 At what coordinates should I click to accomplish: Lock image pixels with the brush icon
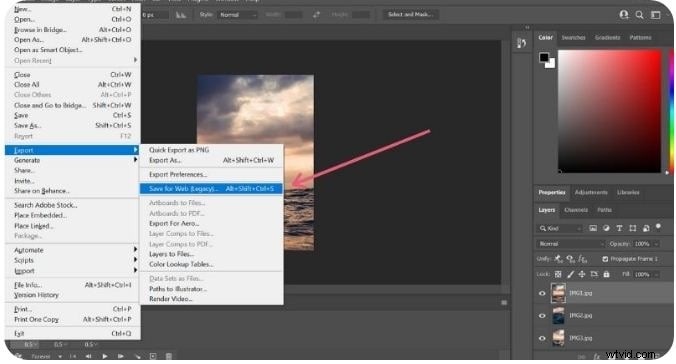pos(570,274)
